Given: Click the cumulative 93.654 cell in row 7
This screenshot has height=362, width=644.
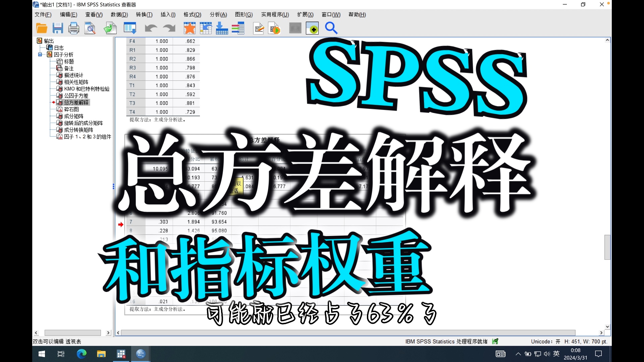Looking at the screenshot, I should point(219,222).
